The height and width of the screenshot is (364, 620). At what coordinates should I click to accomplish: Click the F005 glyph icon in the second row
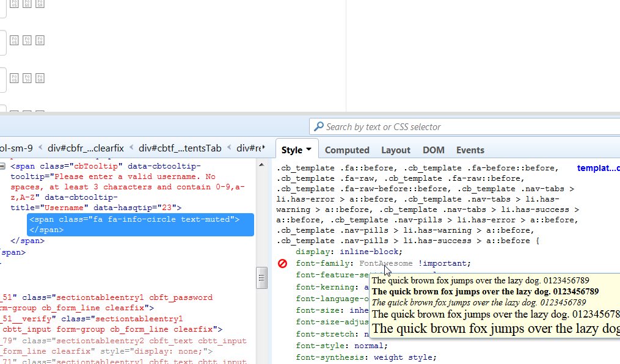click(15, 40)
